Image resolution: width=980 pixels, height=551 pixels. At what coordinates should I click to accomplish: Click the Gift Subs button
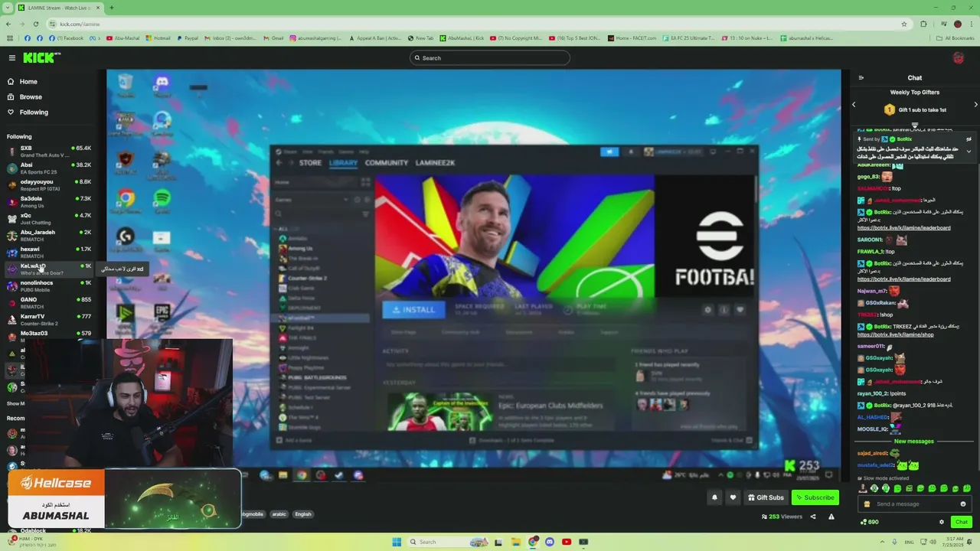pyautogui.click(x=766, y=497)
